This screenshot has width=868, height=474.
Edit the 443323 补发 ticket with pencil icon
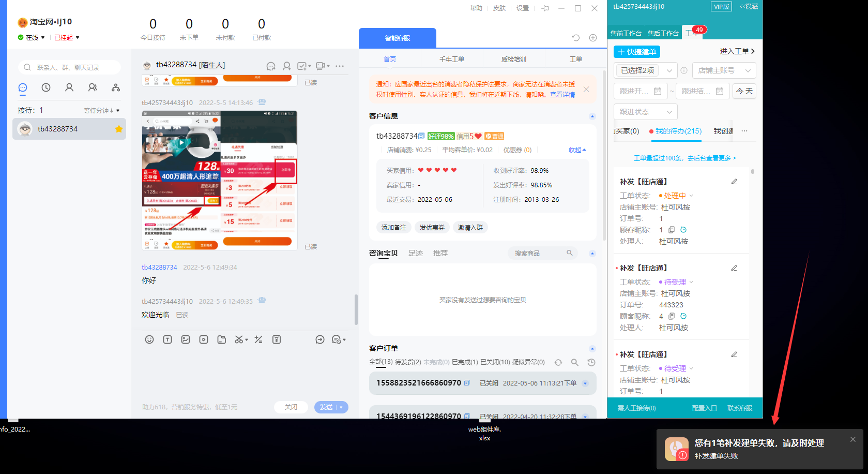pyautogui.click(x=734, y=268)
